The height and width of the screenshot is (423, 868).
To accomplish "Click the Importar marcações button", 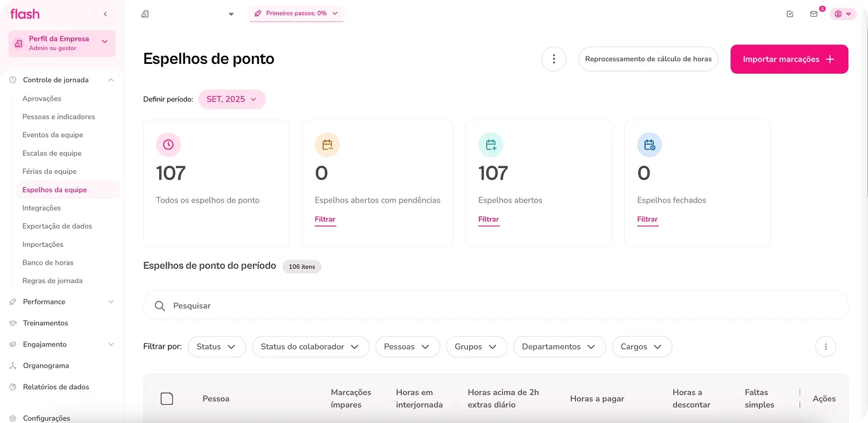I will tap(789, 59).
